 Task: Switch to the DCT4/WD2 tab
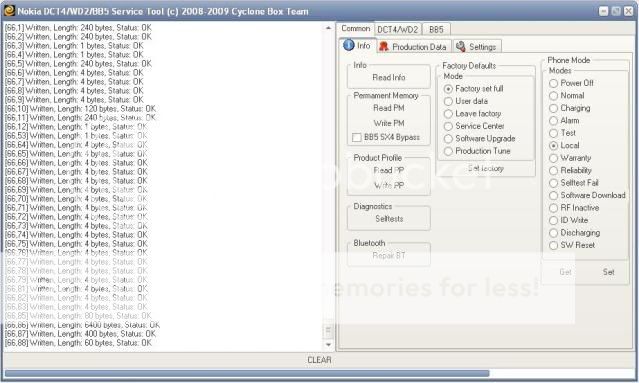click(398, 29)
